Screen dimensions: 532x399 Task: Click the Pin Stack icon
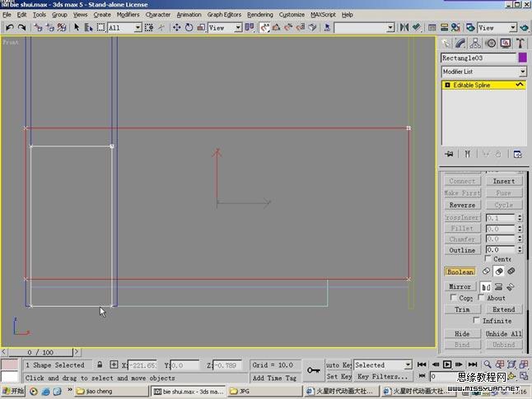[449, 154]
